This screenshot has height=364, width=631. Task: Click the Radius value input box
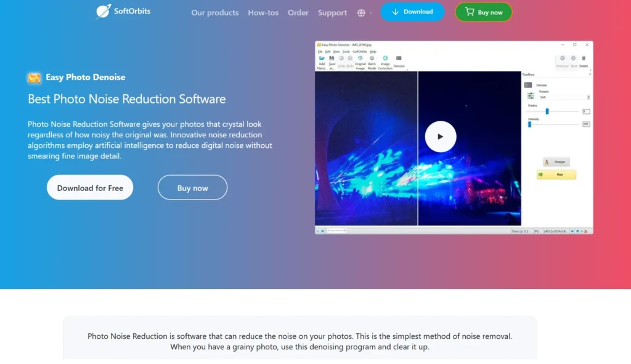[x=586, y=111]
